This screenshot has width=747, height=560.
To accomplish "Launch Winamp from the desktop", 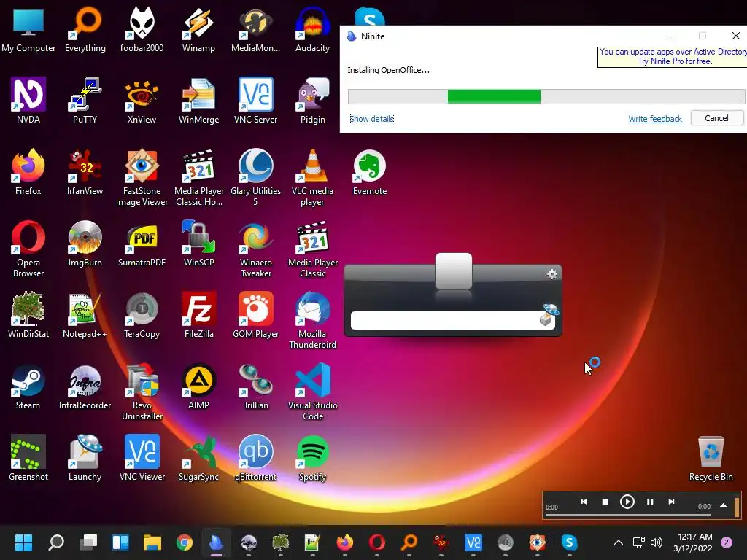I will (198, 29).
